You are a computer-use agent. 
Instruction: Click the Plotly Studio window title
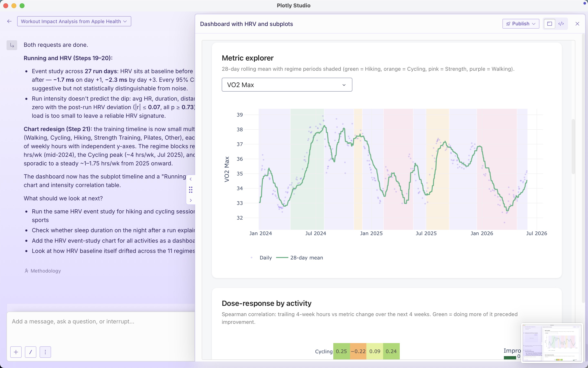[294, 5]
